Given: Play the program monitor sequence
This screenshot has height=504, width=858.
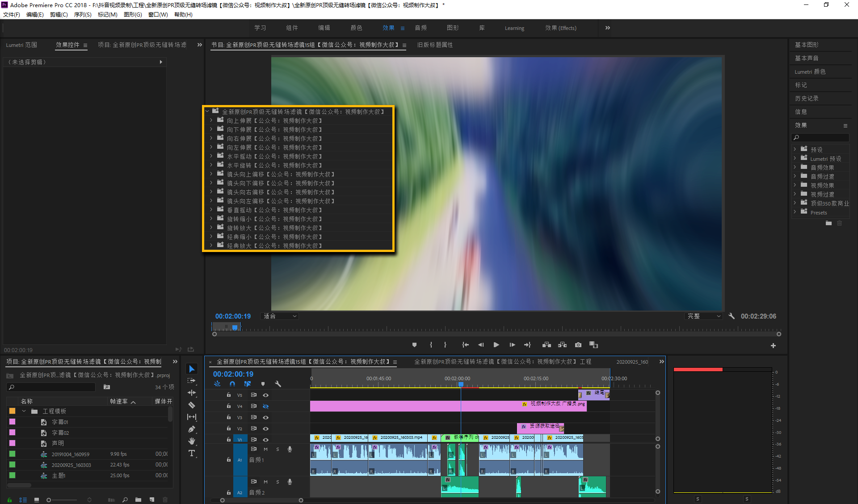Looking at the screenshot, I should (x=496, y=345).
